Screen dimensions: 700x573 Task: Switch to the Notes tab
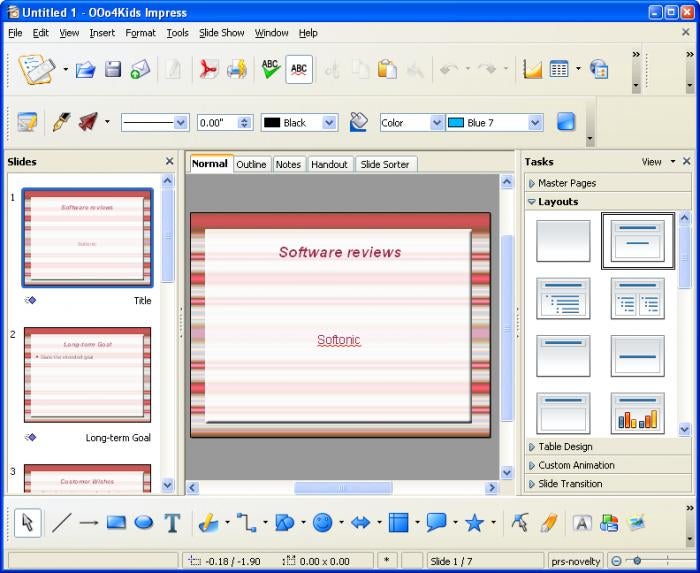point(288,164)
